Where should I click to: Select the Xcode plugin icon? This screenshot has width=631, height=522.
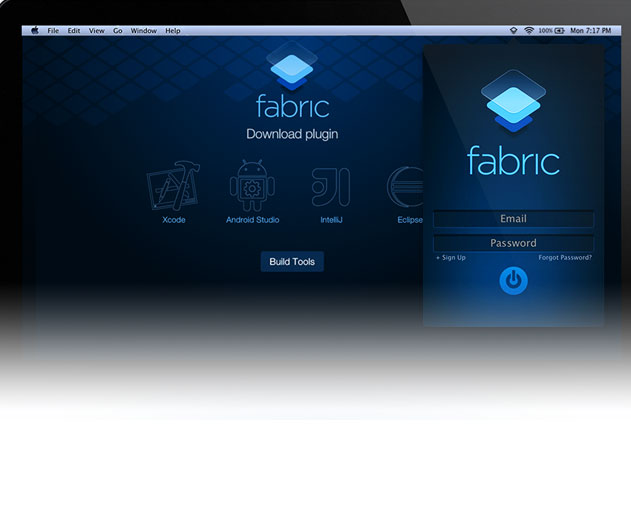(173, 186)
